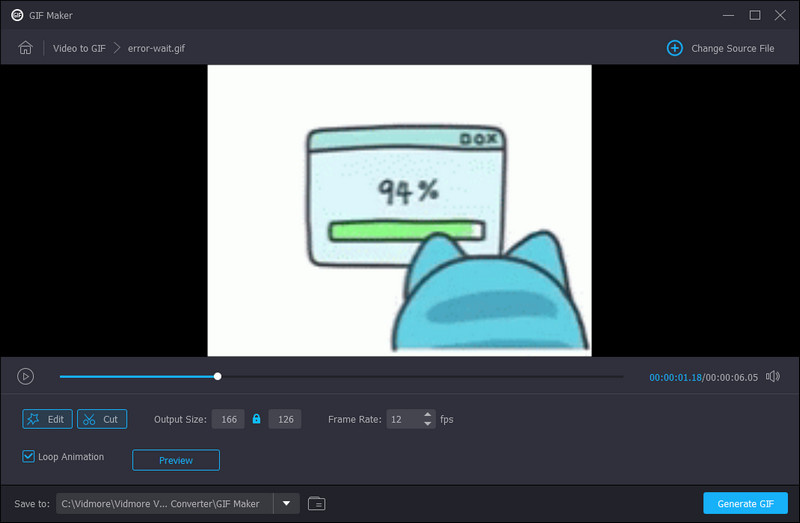
Task: Click the GIF Maker app logo icon
Action: (17, 15)
